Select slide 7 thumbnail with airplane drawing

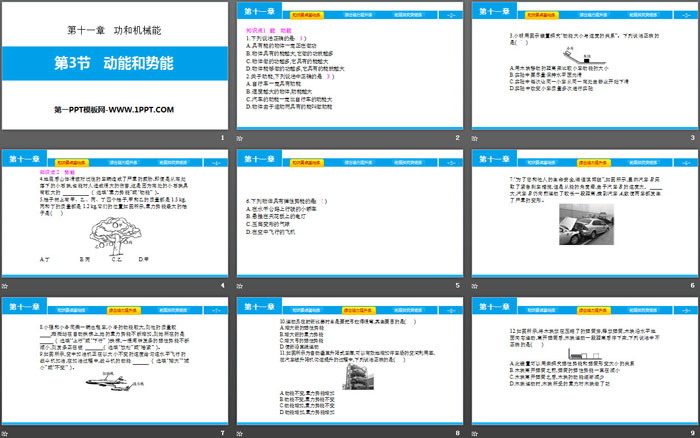point(115,361)
